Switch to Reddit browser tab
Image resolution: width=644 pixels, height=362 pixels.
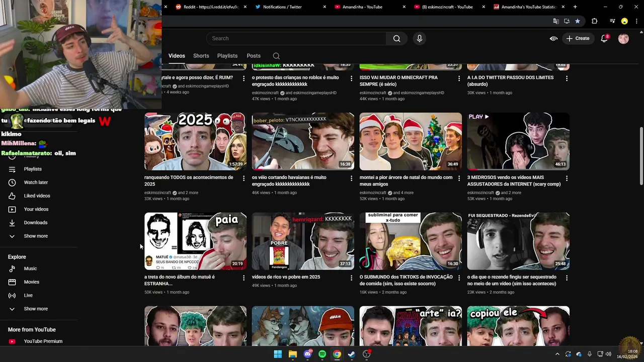(210, 7)
